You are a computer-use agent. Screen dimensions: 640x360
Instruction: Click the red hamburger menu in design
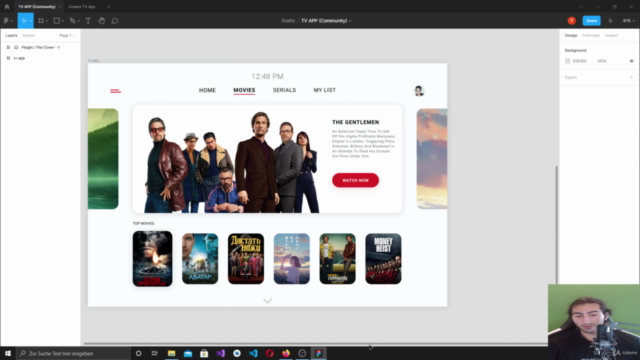[x=116, y=91]
